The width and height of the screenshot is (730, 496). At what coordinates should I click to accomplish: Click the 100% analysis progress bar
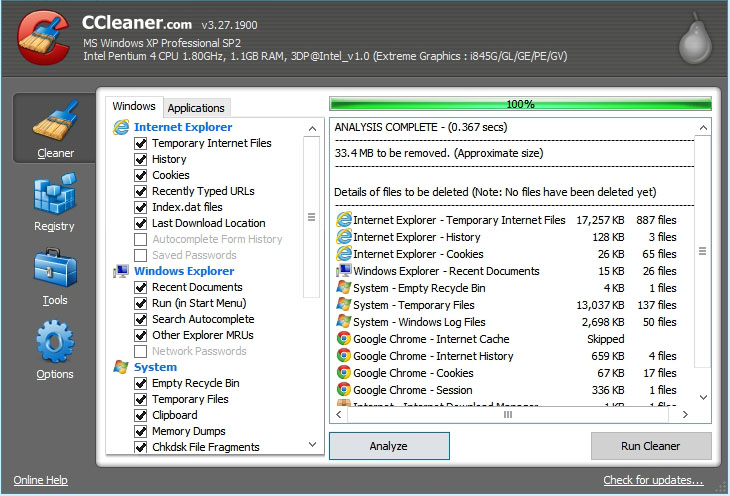520,104
